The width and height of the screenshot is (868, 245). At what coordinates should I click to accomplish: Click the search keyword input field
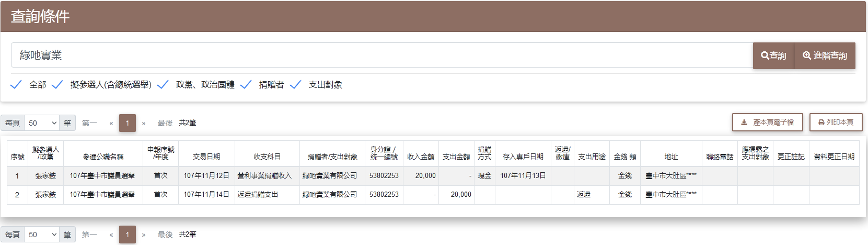[x=381, y=55]
